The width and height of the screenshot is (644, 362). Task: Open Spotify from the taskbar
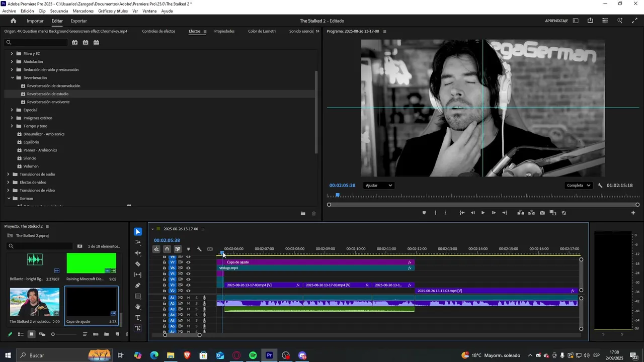pyautogui.click(x=253, y=355)
